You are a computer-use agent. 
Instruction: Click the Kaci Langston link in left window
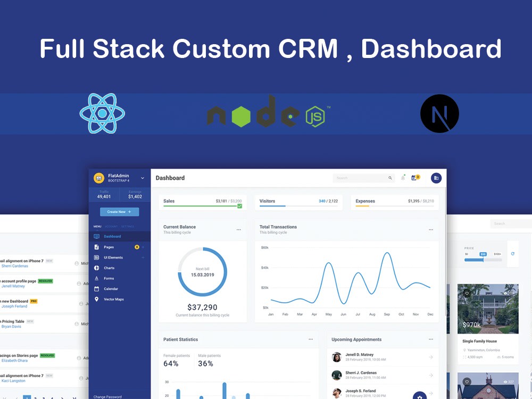(13, 381)
